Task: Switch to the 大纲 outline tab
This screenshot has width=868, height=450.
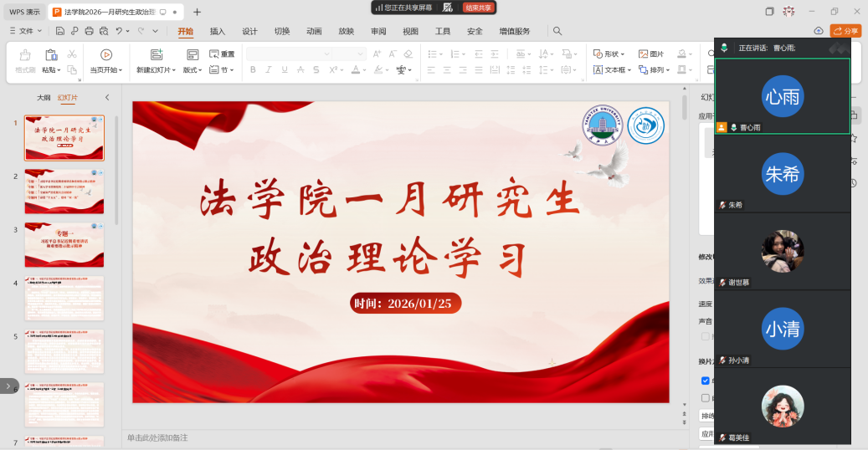Action: pyautogui.click(x=44, y=98)
